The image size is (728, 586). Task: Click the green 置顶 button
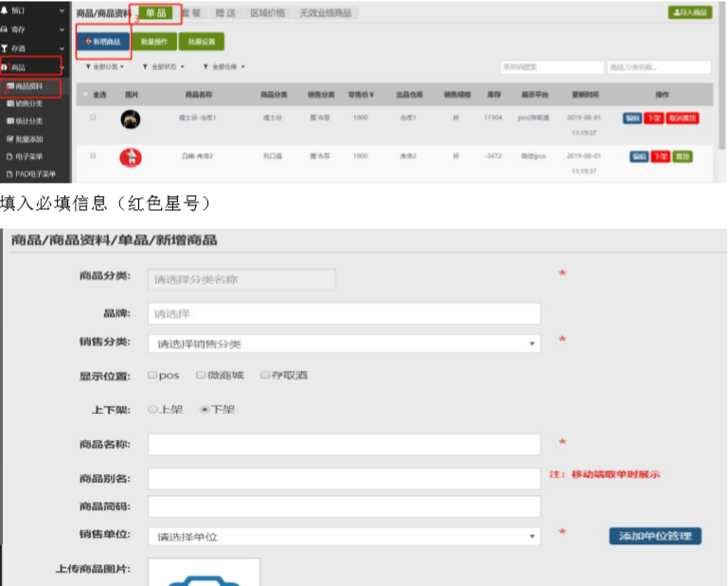coord(683,156)
